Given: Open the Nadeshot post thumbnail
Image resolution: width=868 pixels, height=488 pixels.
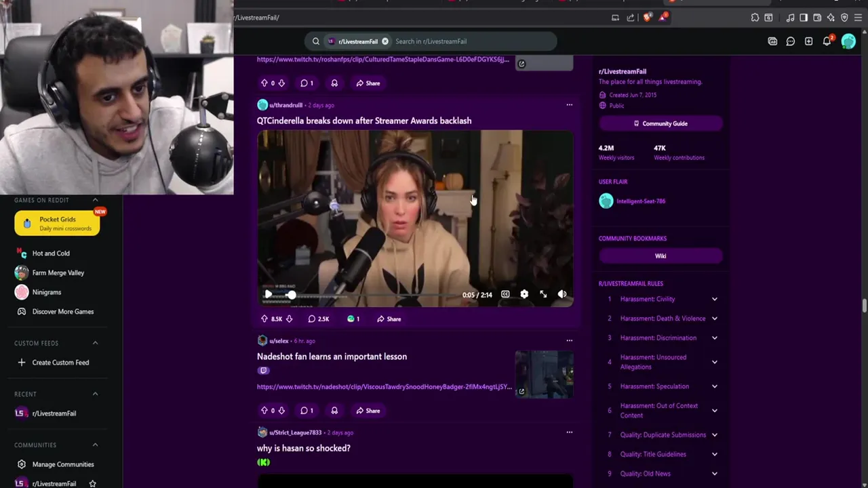Looking at the screenshot, I should click(x=544, y=373).
